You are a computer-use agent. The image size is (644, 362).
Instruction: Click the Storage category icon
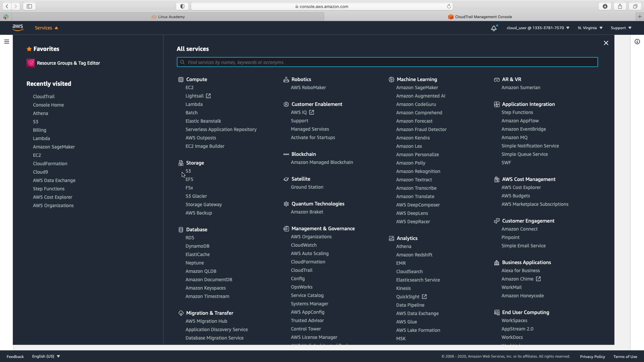click(181, 163)
